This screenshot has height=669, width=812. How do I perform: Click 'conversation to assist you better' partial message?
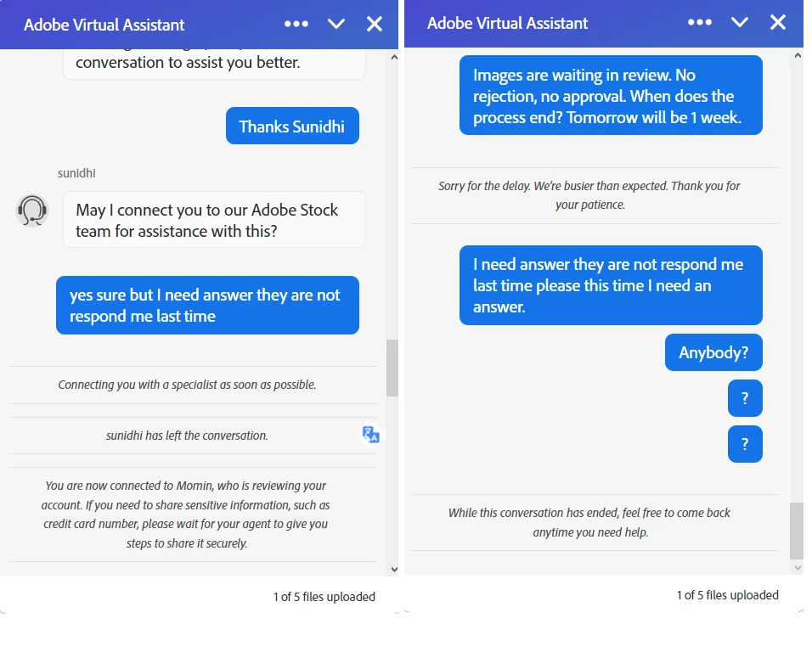pyautogui.click(x=214, y=64)
